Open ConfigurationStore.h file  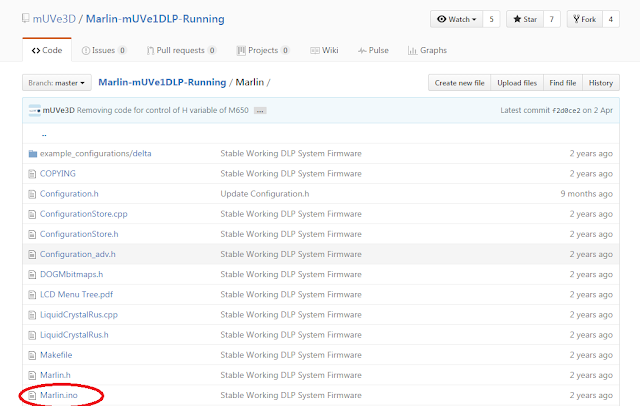tap(79, 234)
